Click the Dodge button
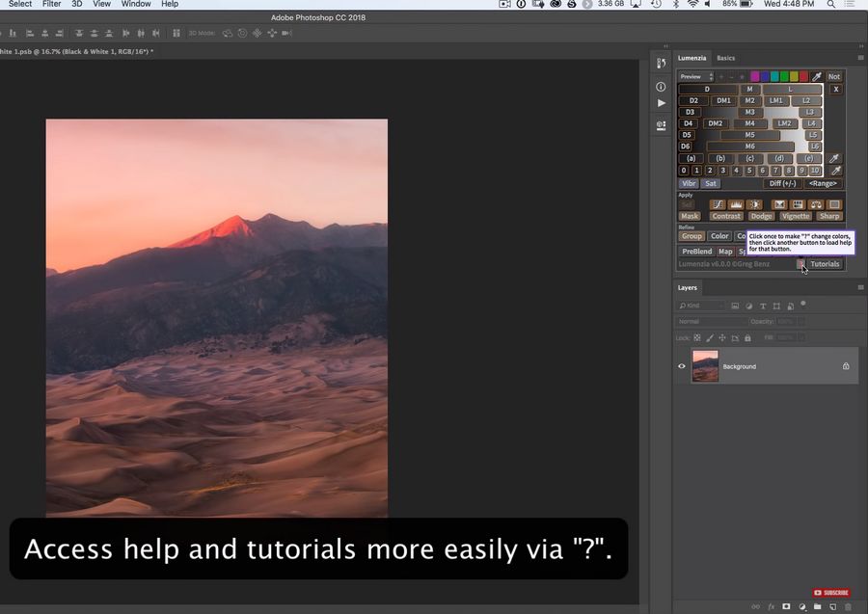 [x=761, y=216]
